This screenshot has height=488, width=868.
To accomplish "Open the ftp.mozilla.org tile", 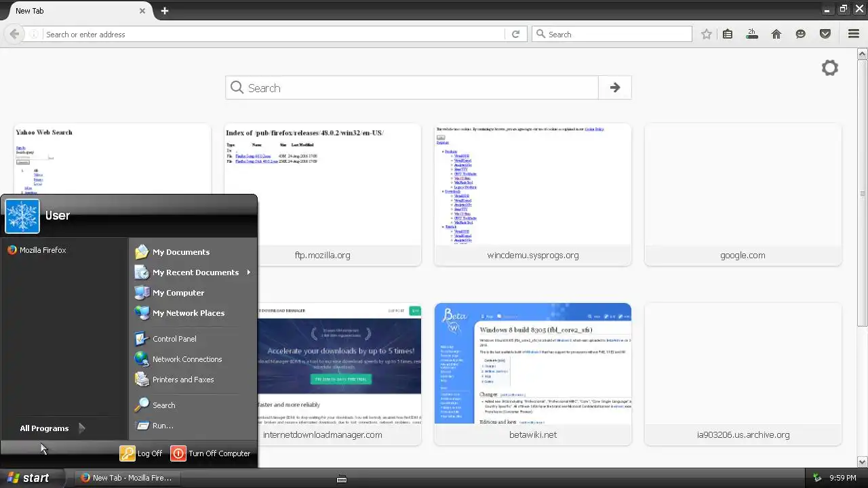I will 323,195.
